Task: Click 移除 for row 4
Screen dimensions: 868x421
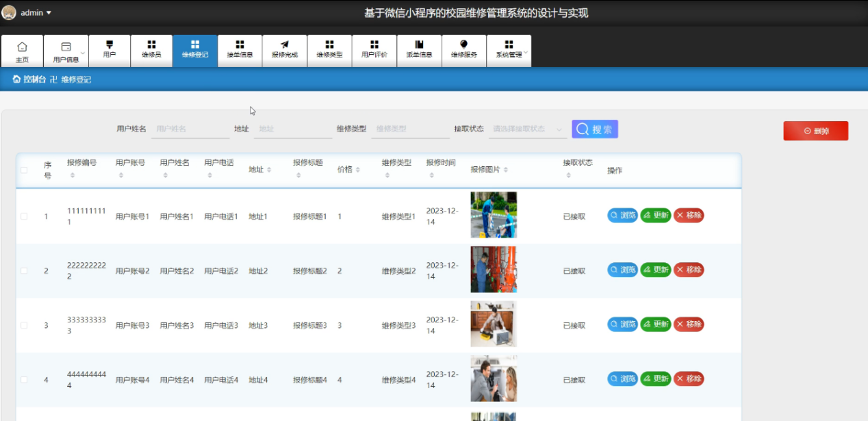Action: click(x=689, y=379)
